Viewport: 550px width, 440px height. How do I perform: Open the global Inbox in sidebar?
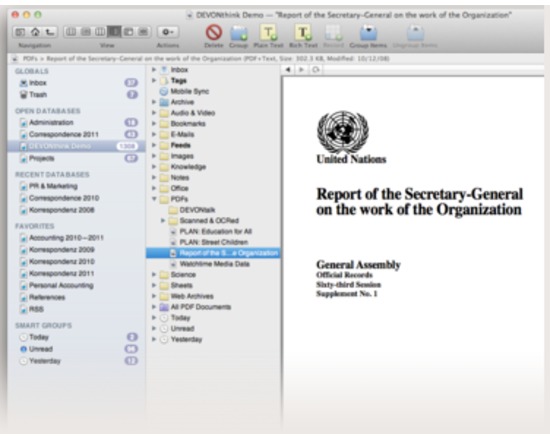click(77, 83)
